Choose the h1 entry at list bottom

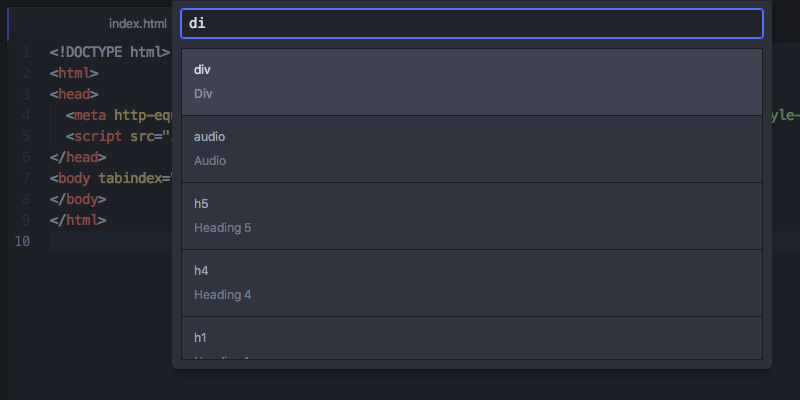pos(471,340)
